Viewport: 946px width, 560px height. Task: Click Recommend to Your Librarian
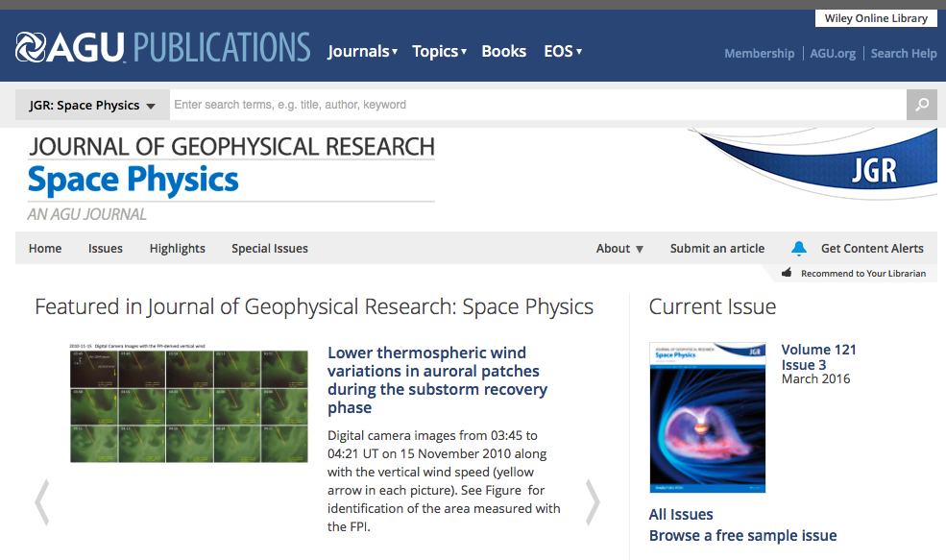tap(863, 274)
